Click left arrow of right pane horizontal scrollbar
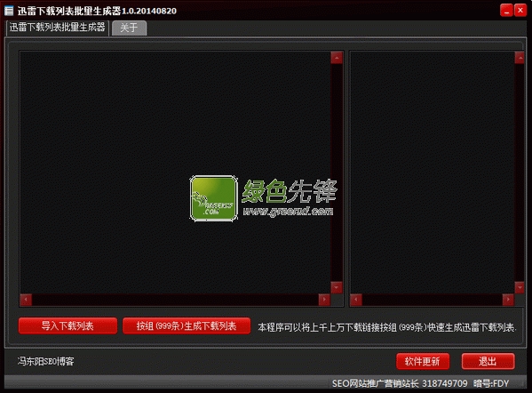 pos(356,300)
